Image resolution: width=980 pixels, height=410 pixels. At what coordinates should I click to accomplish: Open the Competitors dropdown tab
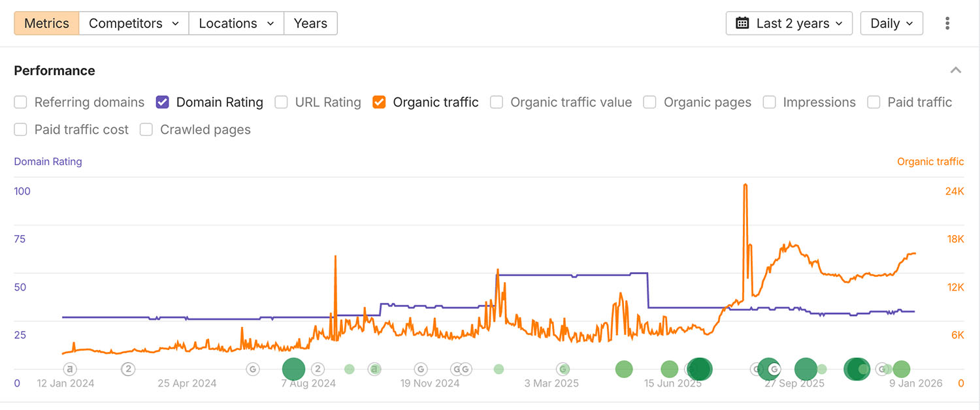[134, 24]
